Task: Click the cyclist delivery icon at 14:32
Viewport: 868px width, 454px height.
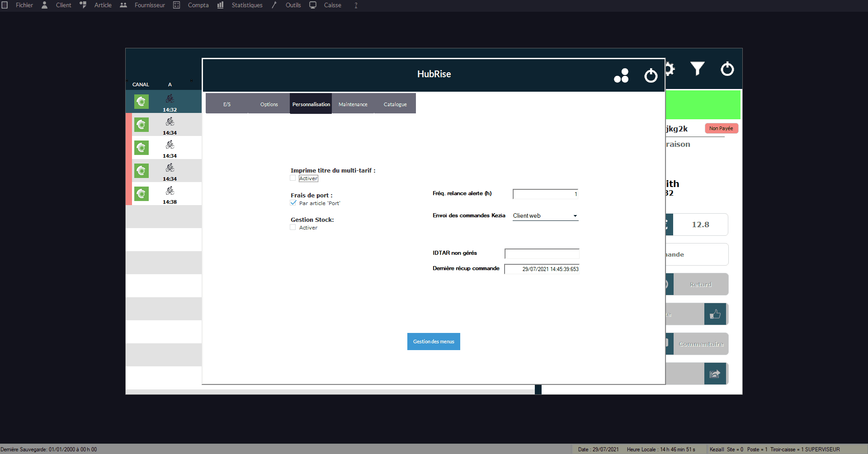Action: [170, 98]
